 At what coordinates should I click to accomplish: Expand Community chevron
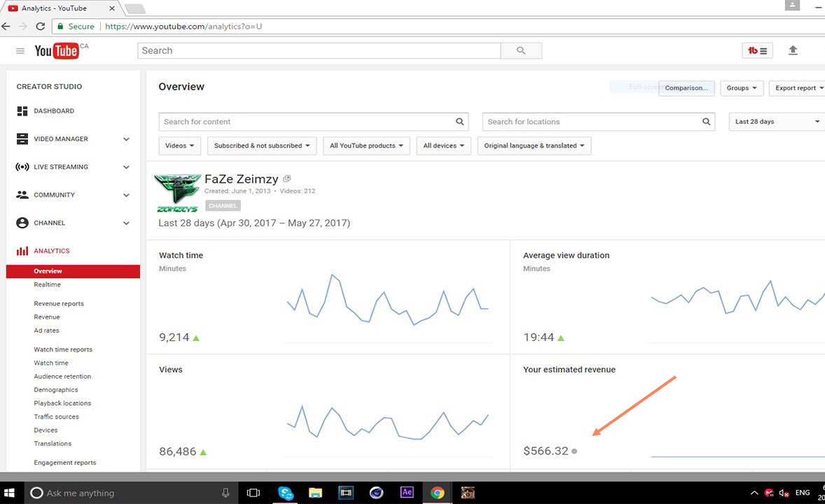point(126,195)
